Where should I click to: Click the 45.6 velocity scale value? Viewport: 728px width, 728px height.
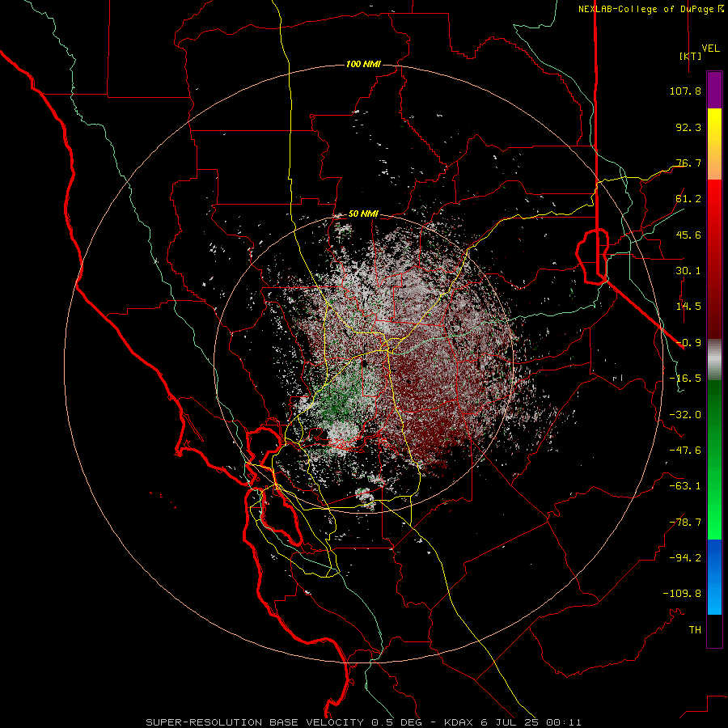[x=688, y=235]
